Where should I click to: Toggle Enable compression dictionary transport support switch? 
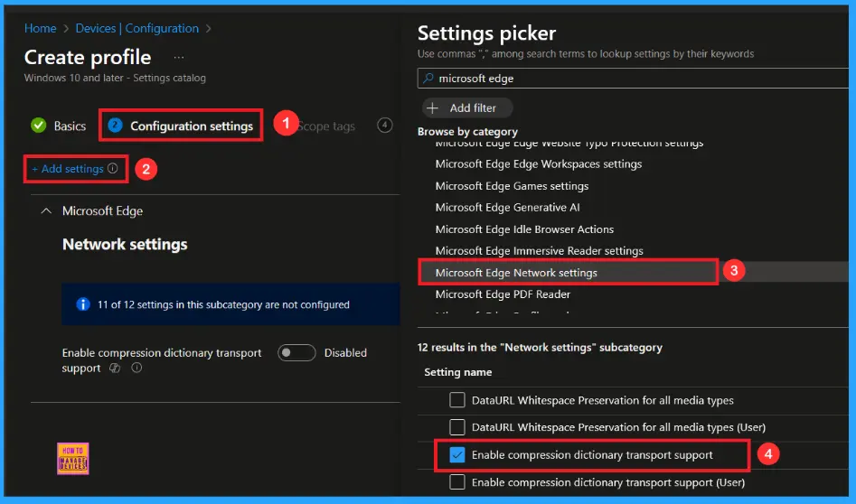[x=296, y=352]
